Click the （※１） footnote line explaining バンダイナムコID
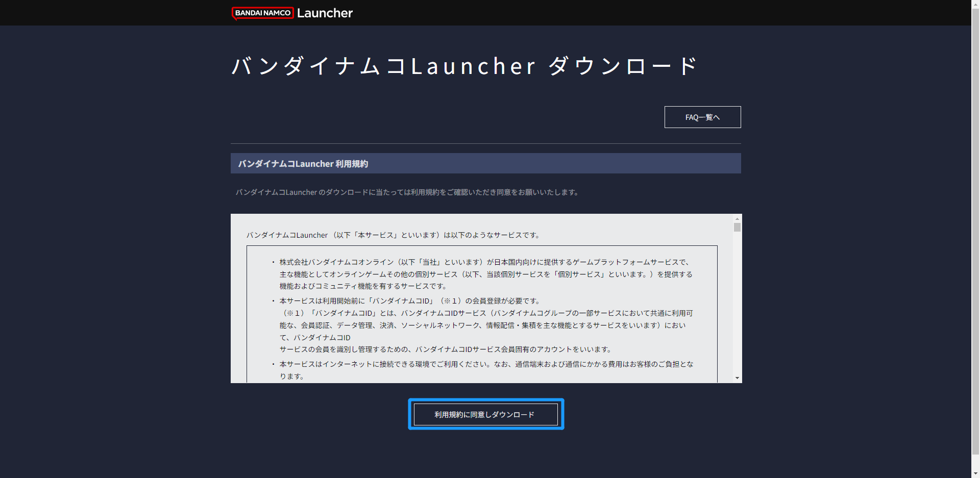The height and width of the screenshot is (478, 980). [x=486, y=313]
